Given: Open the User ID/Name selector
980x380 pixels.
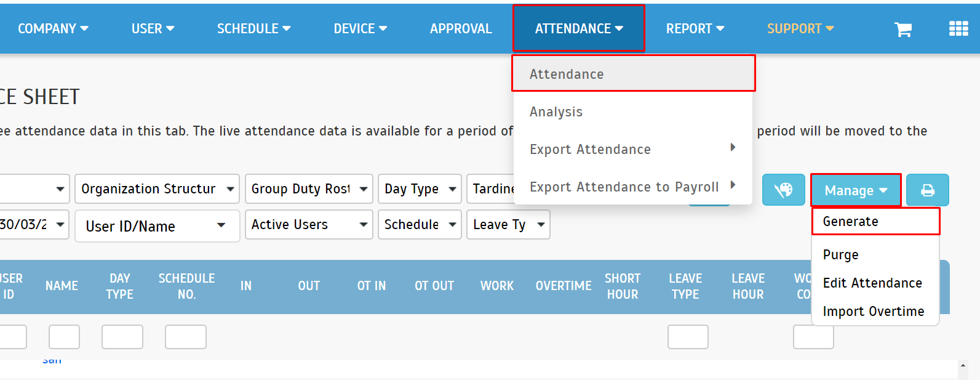Looking at the screenshot, I should 157,226.
